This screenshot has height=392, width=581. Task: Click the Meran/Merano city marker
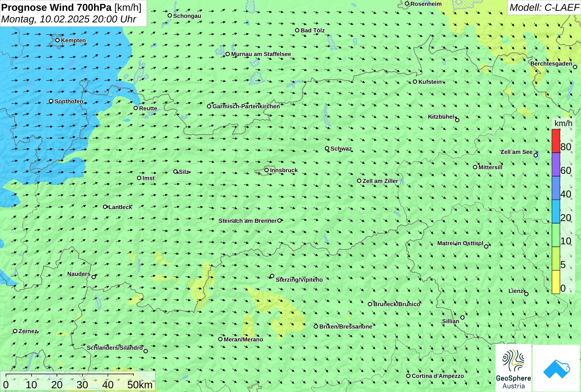pos(220,339)
